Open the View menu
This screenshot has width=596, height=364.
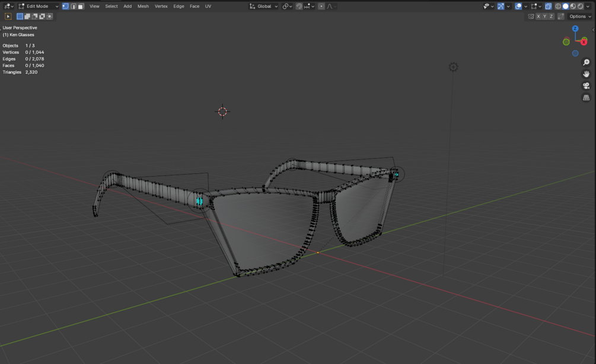click(94, 6)
